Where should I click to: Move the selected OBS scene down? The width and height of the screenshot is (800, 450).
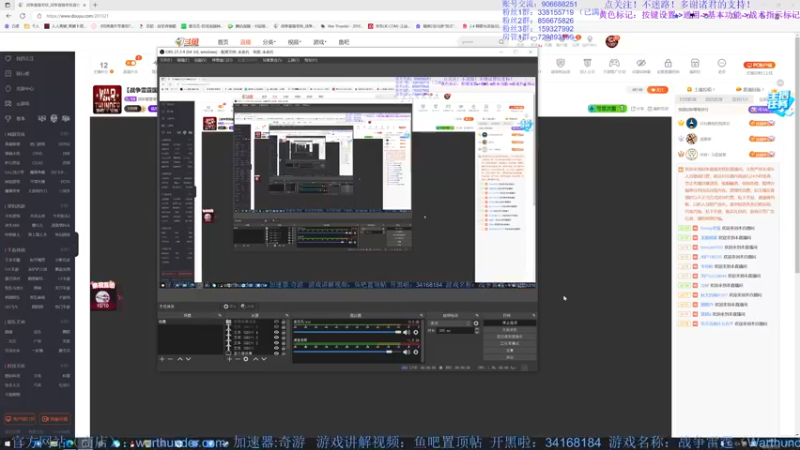pos(188,359)
